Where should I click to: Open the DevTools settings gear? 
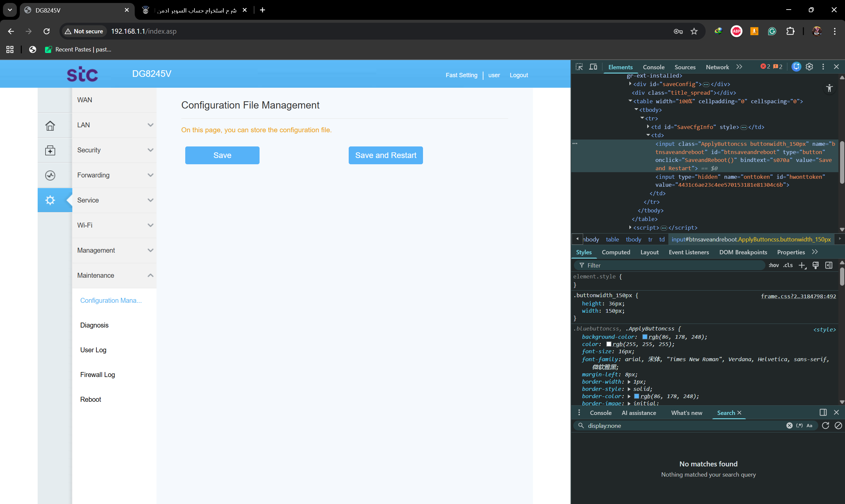(809, 67)
